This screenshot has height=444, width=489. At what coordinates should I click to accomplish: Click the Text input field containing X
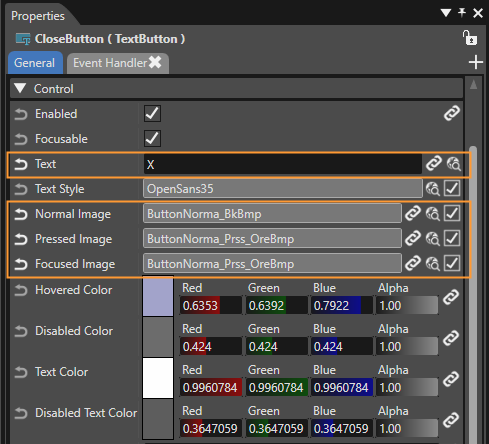[283, 164]
